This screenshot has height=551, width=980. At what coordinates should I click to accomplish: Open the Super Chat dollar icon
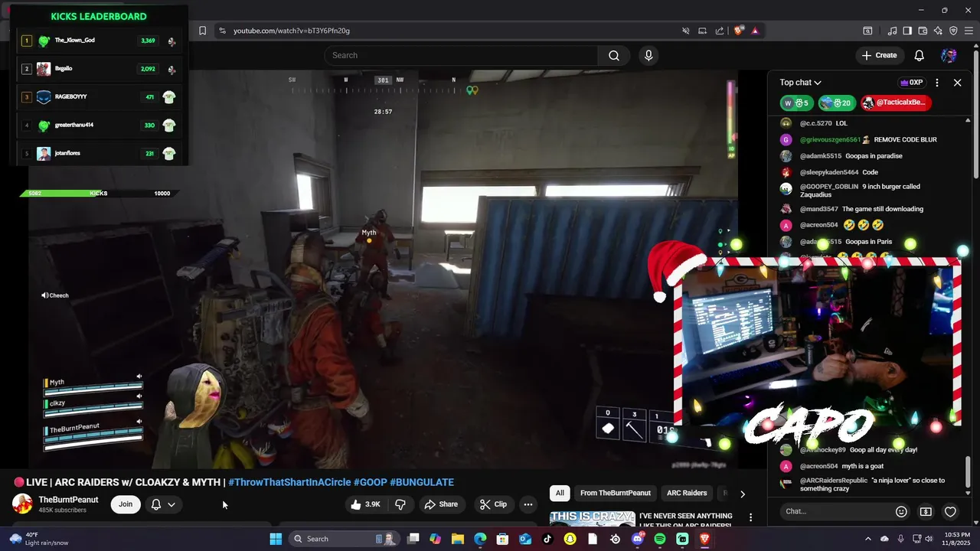click(926, 511)
